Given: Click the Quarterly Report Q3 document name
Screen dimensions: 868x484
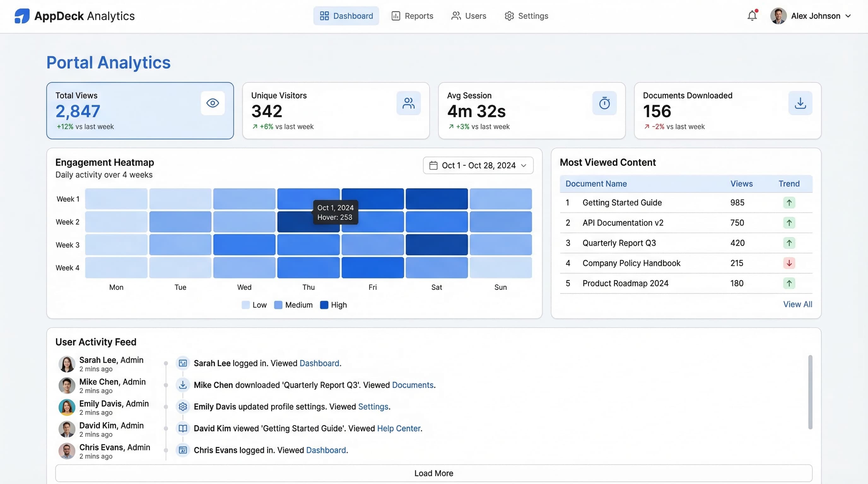Looking at the screenshot, I should tap(619, 243).
